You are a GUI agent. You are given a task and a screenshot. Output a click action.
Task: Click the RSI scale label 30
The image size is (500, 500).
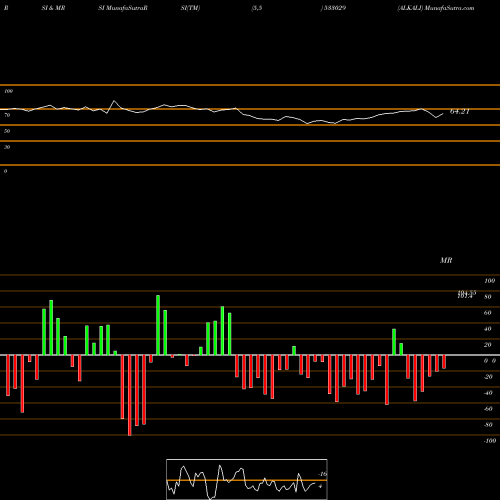pos(7,147)
